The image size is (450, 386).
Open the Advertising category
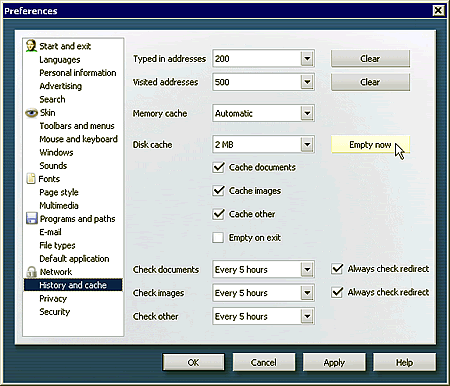pos(60,86)
